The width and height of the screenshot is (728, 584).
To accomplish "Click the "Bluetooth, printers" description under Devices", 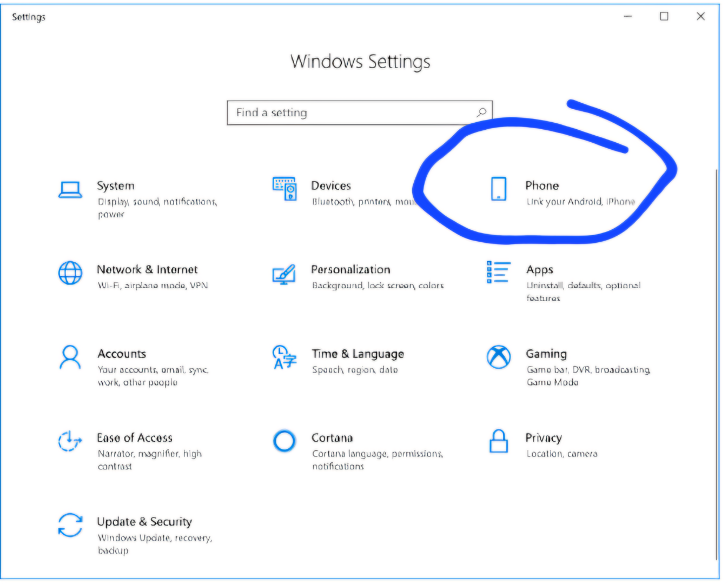I will [x=363, y=202].
